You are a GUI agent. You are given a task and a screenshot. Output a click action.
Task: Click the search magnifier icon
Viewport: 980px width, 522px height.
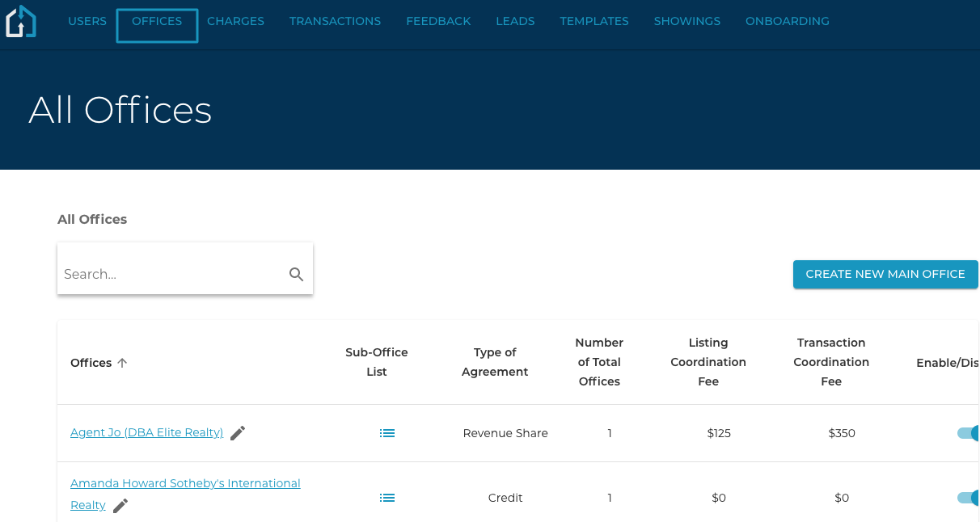coord(296,275)
